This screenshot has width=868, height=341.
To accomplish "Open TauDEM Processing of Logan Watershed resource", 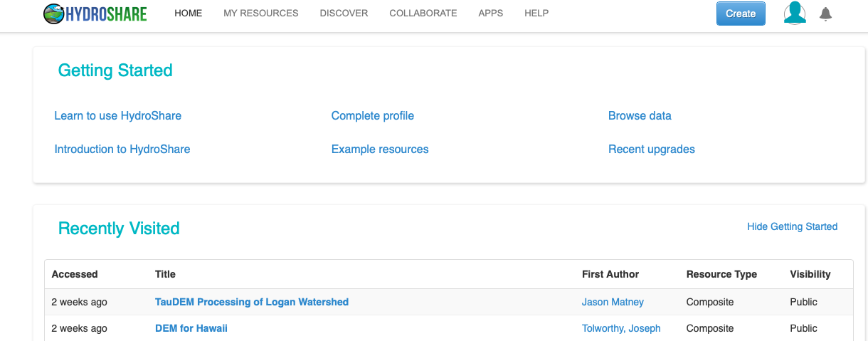I will 252,303.
